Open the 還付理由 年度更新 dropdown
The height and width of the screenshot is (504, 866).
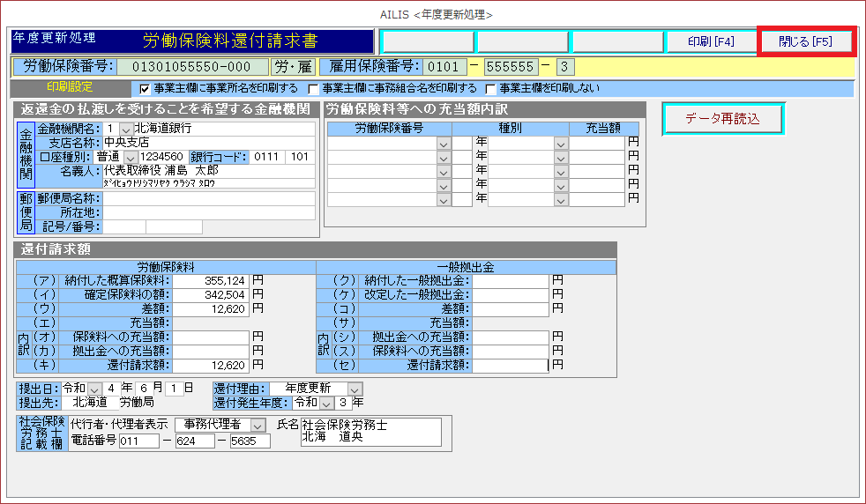click(x=355, y=389)
